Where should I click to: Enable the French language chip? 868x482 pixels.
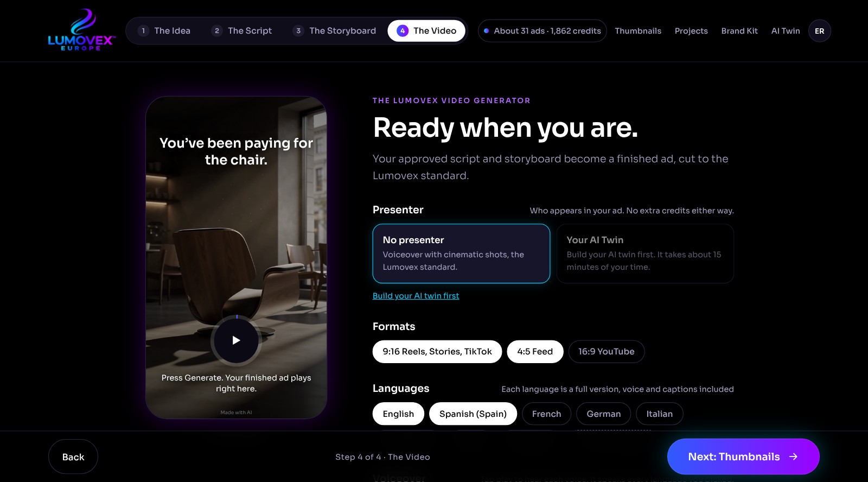[546, 414]
